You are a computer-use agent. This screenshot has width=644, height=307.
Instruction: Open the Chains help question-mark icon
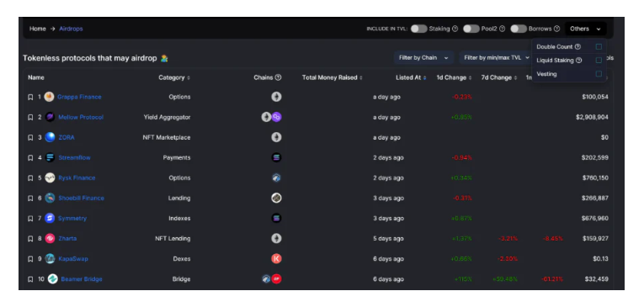[278, 77]
